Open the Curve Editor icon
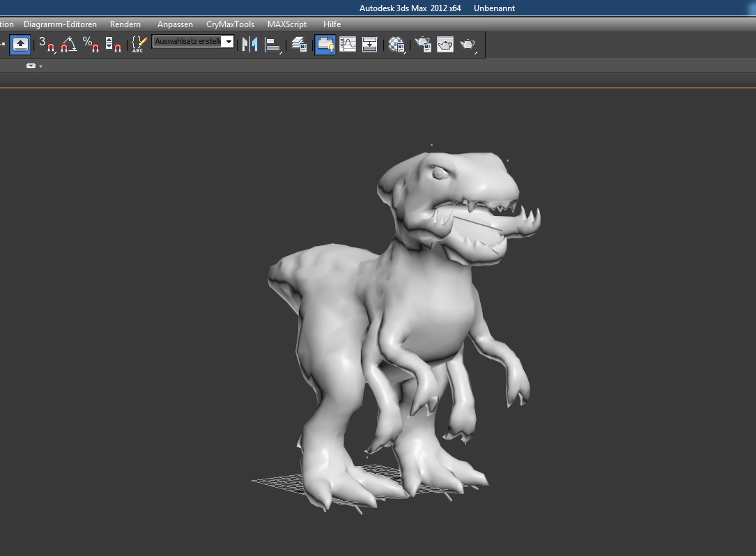This screenshot has height=556, width=756. point(348,45)
